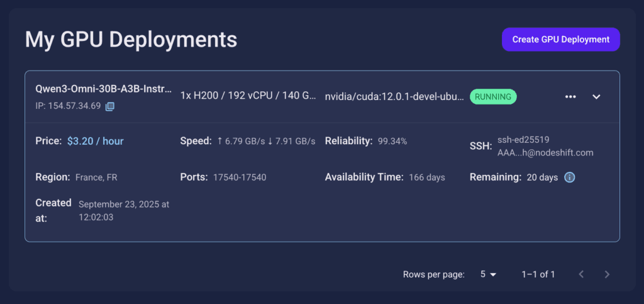Select the $3.20 / hour price value

click(96, 141)
